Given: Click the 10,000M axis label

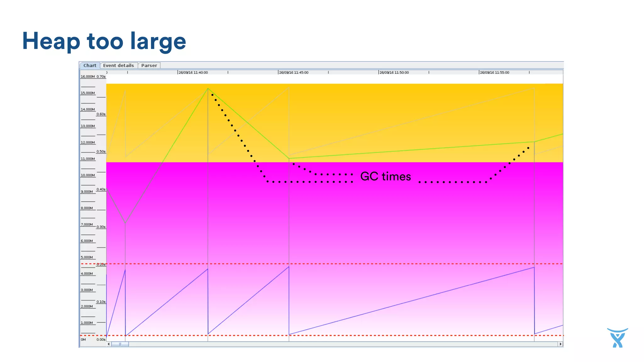Looking at the screenshot, I should pyautogui.click(x=88, y=175).
